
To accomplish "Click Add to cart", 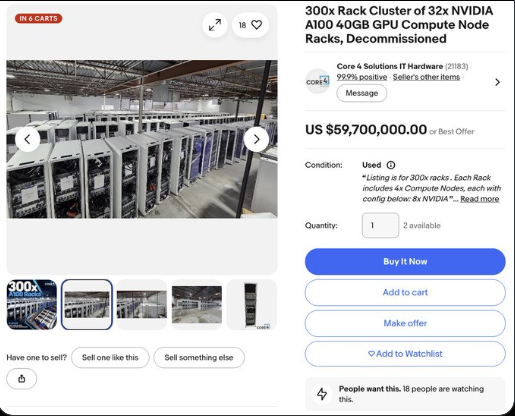I will coord(405,292).
